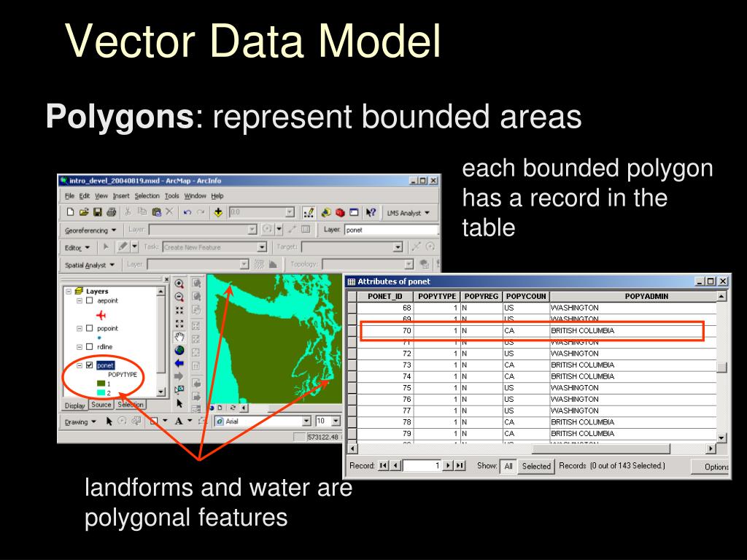Click the Full Extent globe icon
The image size is (747, 560).
179,351
